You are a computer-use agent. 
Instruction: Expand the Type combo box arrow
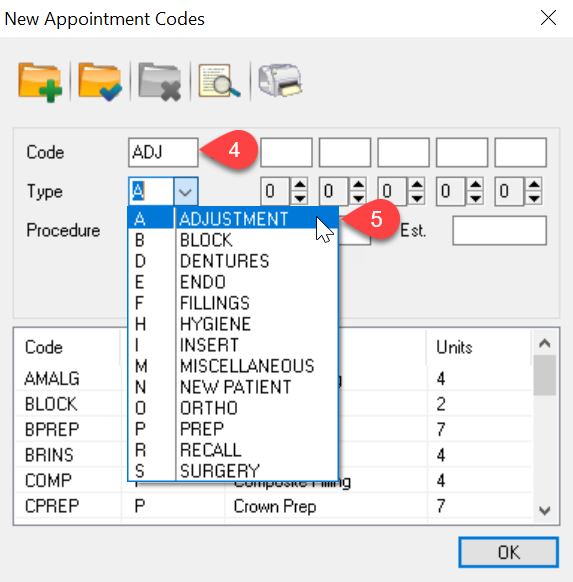[185, 192]
